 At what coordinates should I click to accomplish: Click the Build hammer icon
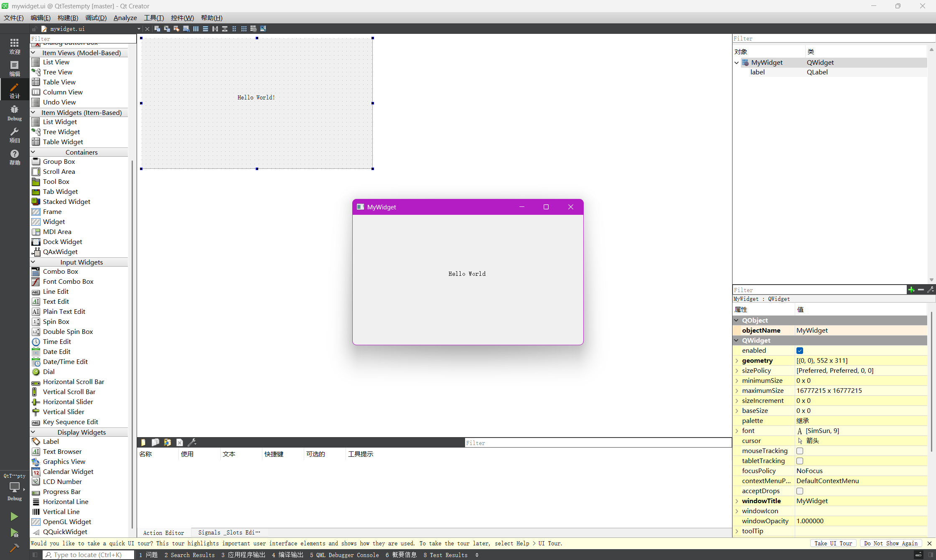tap(14, 548)
